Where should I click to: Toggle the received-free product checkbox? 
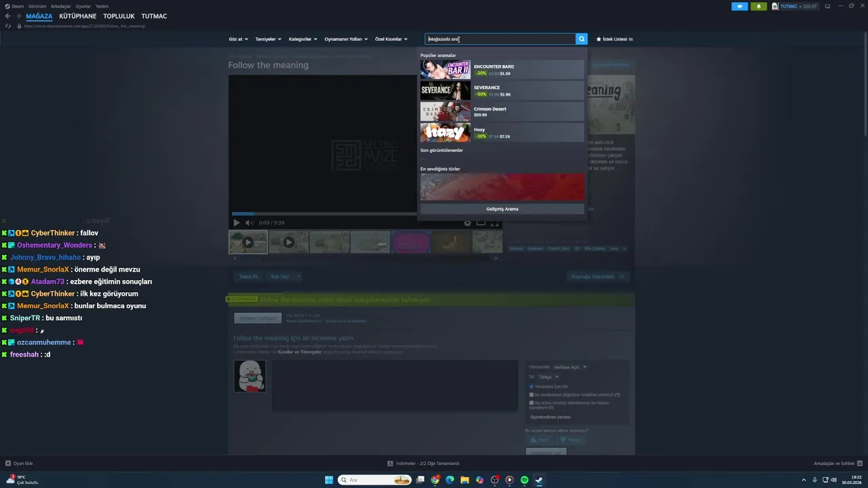531,403
